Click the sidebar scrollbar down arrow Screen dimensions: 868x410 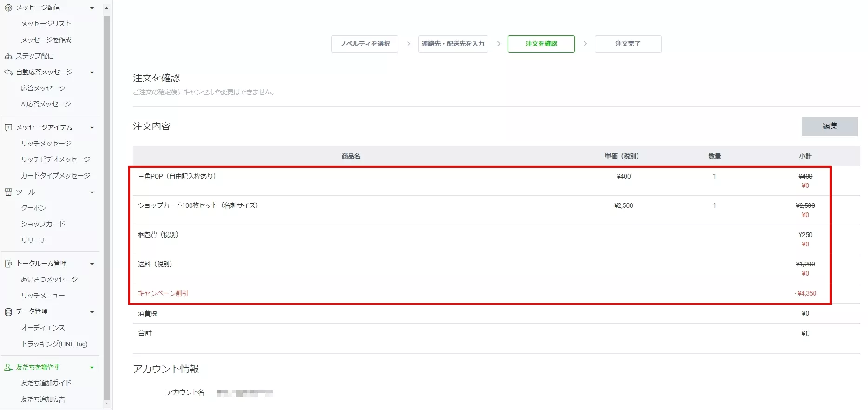pos(106,404)
